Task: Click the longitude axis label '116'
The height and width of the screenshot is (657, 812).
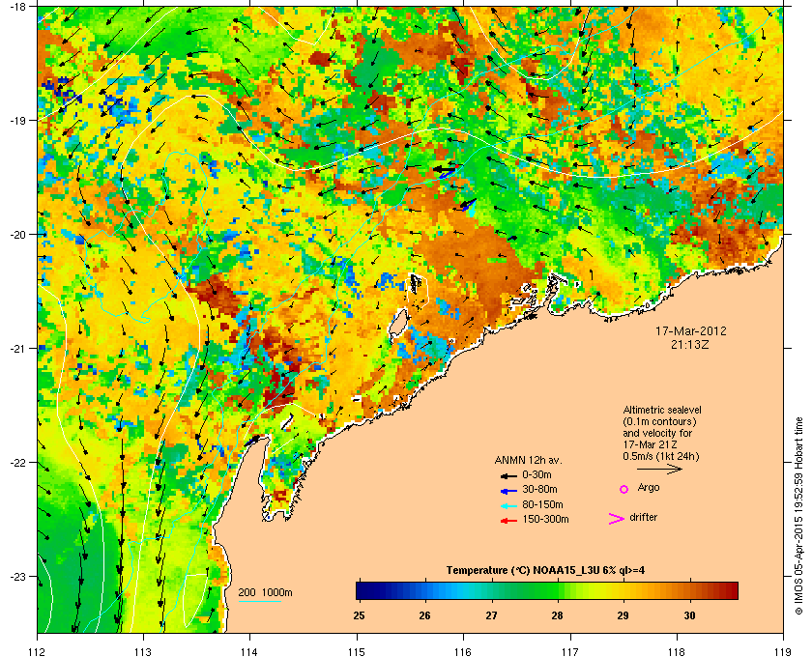Action: pyautogui.click(x=463, y=652)
